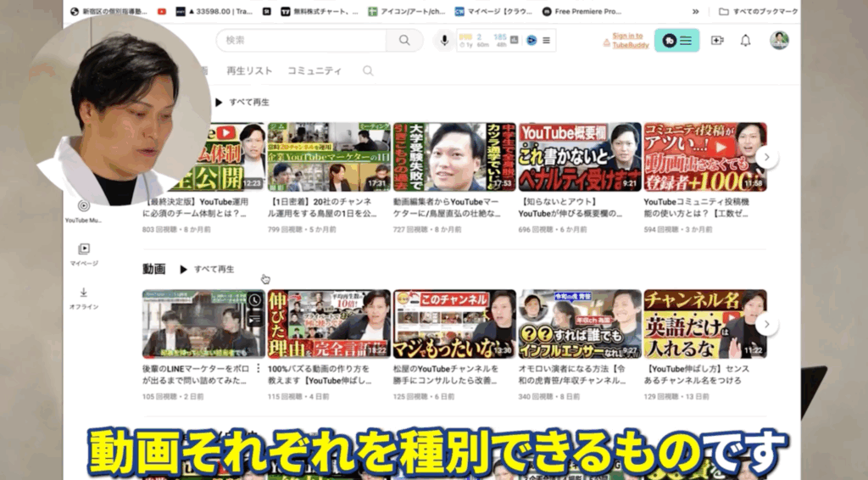Screen dimensions: 868x480
Task: Switch to the コミュニティ tab
Action: click(314, 71)
